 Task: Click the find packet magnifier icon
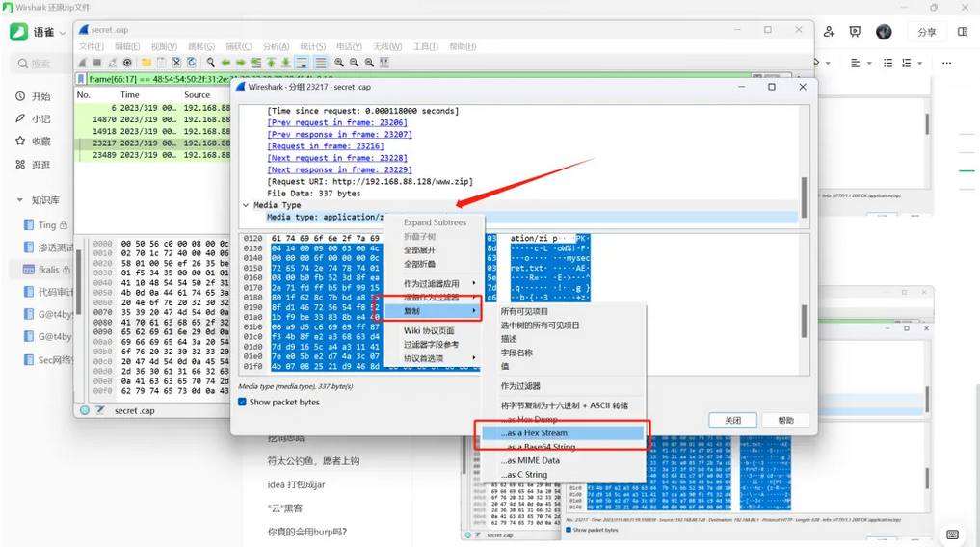click(x=211, y=63)
